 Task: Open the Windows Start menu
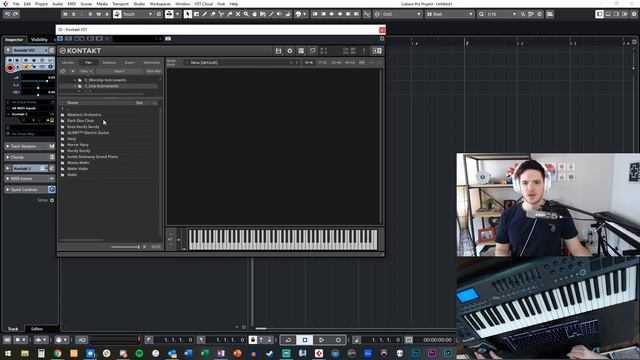(x=8, y=353)
